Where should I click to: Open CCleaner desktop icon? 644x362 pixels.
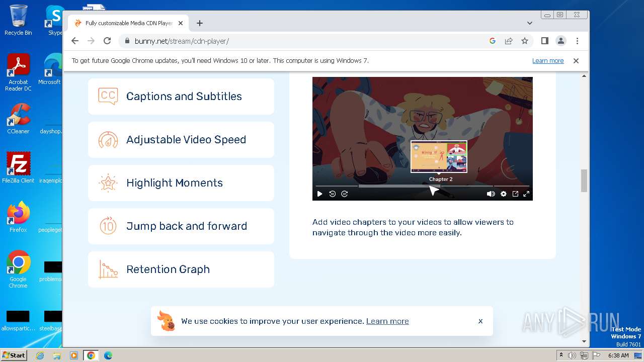(18, 119)
